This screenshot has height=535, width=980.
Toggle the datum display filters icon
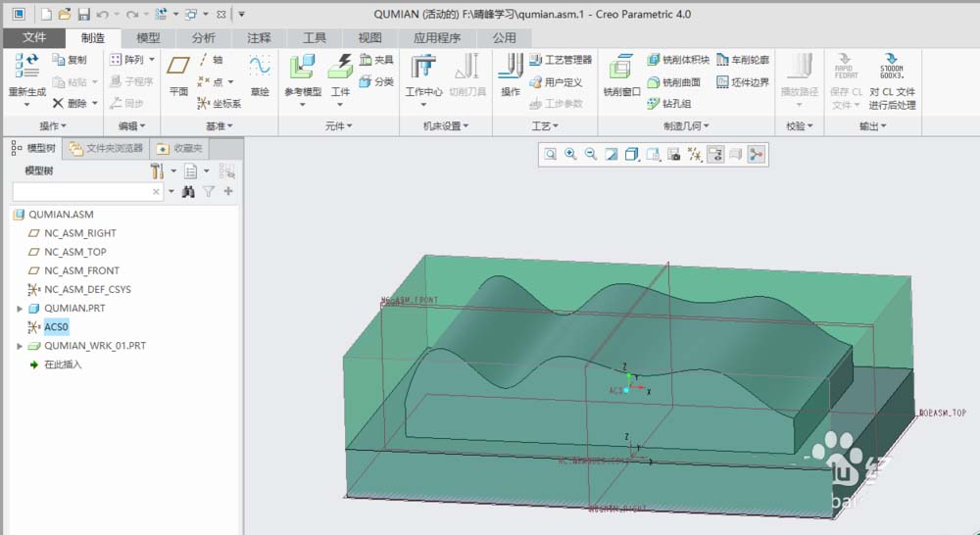point(695,155)
